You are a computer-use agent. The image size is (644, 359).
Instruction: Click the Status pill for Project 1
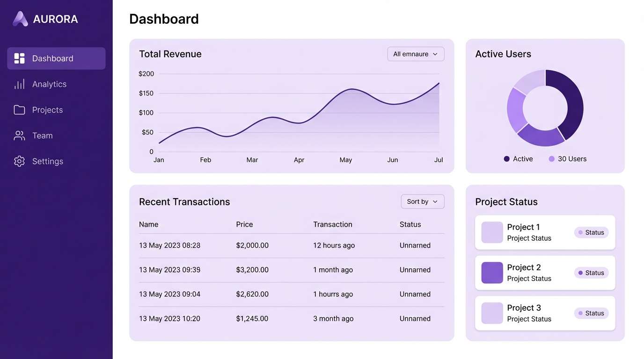591,232
